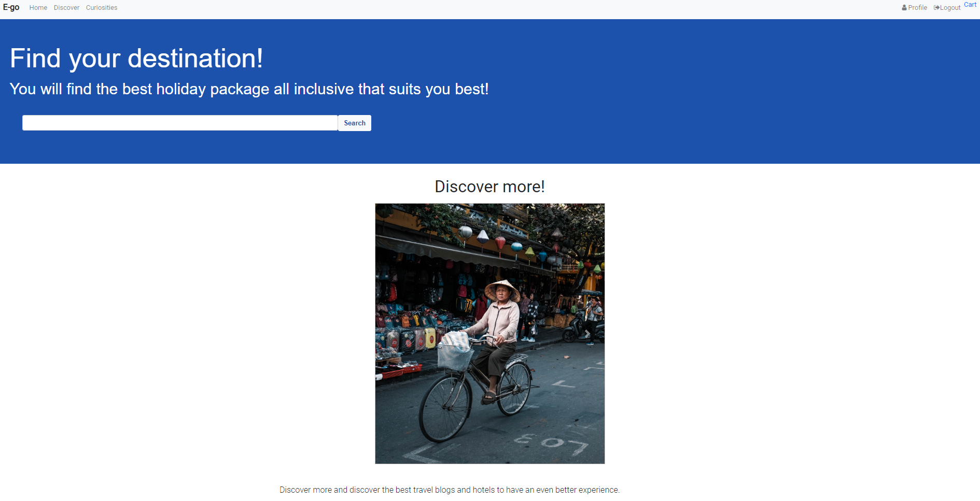
Task: Click the red hanging lantern in photo
Action: [500, 242]
